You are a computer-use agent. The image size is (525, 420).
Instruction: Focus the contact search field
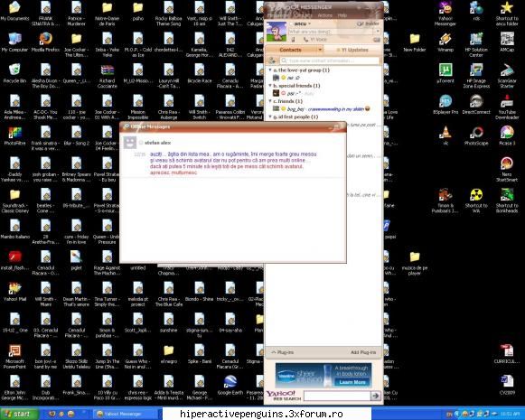click(330, 61)
